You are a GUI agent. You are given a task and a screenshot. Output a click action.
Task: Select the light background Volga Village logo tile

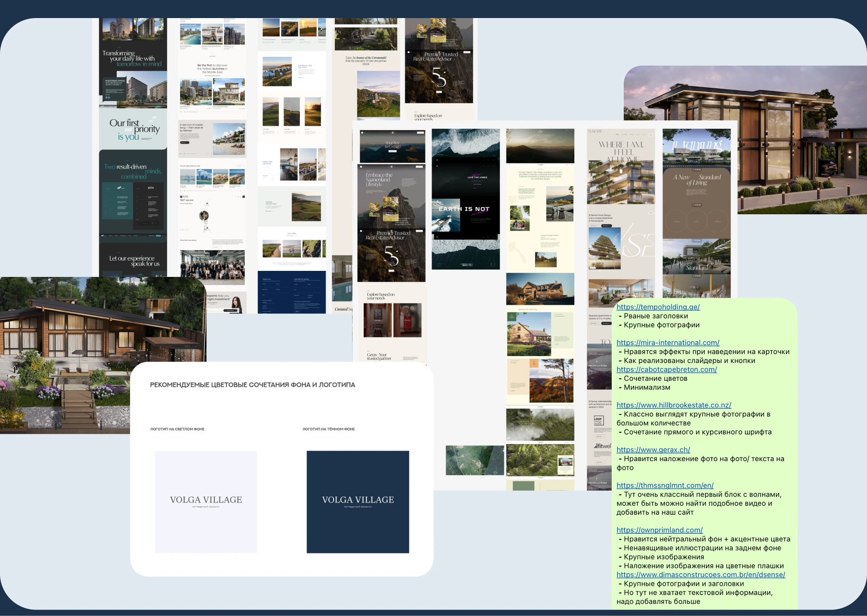(206, 502)
